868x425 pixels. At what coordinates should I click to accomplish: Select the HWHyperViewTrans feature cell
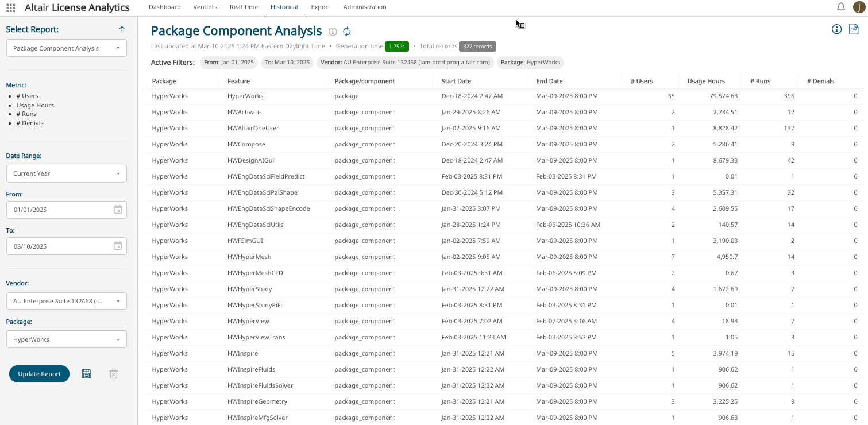(x=256, y=337)
